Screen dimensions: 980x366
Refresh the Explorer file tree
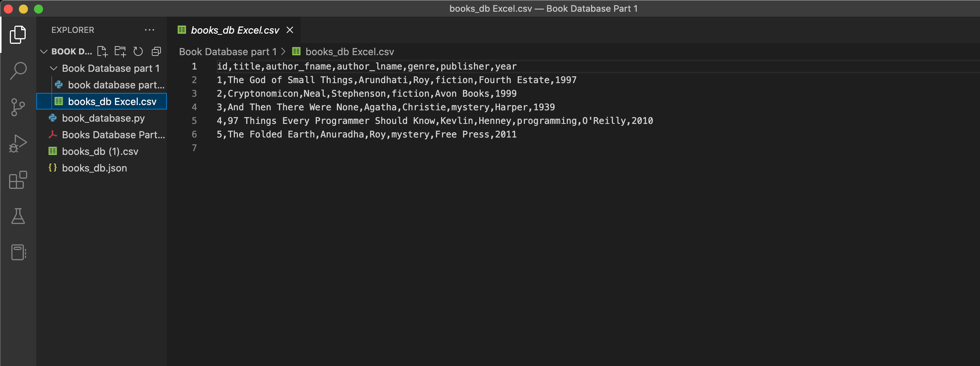point(138,51)
